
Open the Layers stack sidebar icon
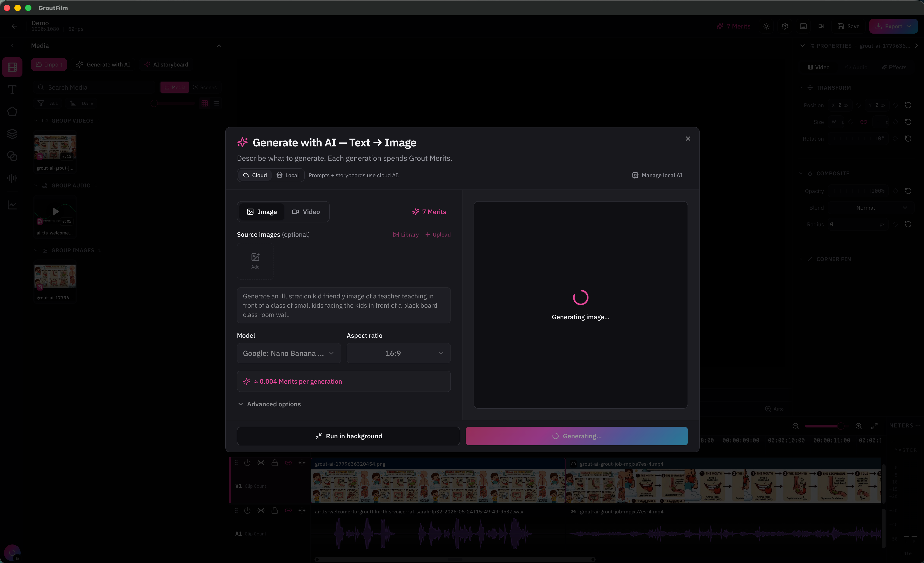pos(12,133)
